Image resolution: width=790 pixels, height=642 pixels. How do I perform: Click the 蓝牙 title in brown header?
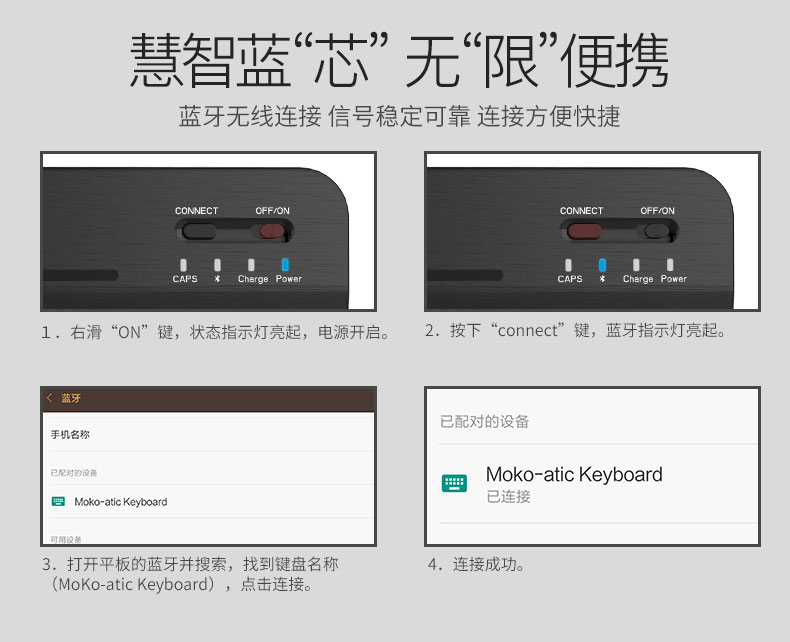click(71, 398)
